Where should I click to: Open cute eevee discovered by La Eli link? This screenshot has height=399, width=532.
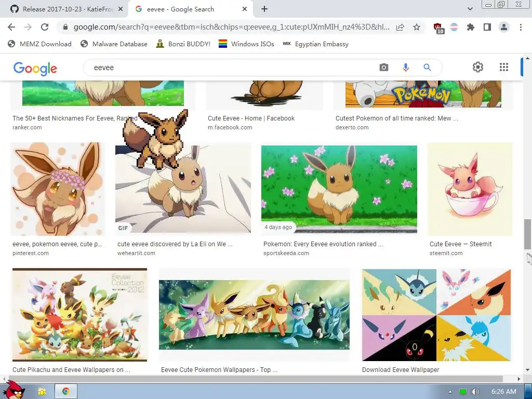[175, 244]
